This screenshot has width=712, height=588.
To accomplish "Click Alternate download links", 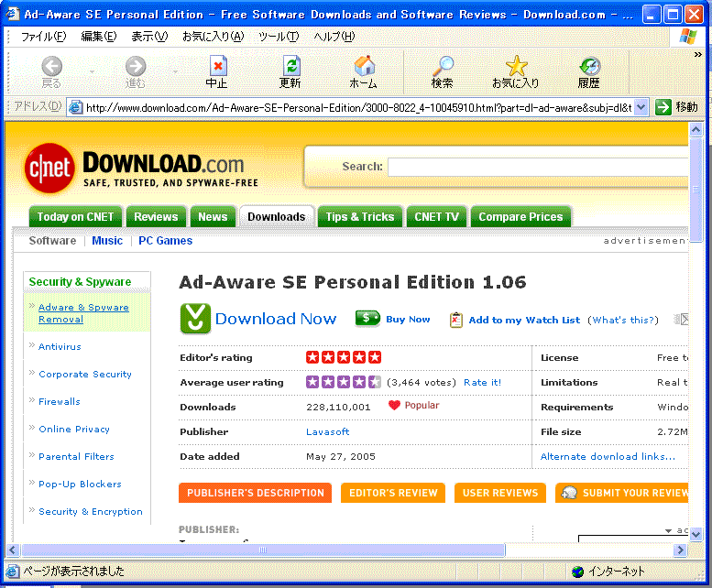I will coord(608,456).
